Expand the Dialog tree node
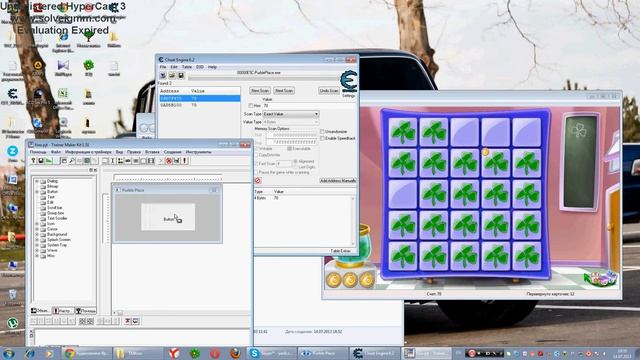This screenshot has width=640, height=360. point(37,181)
